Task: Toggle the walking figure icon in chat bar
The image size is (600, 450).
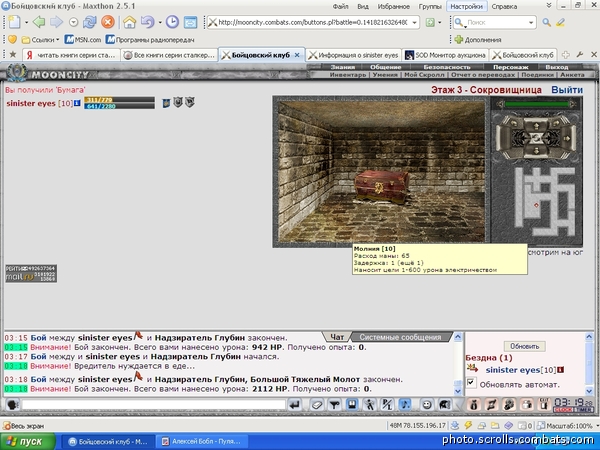Action: click(x=369, y=405)
